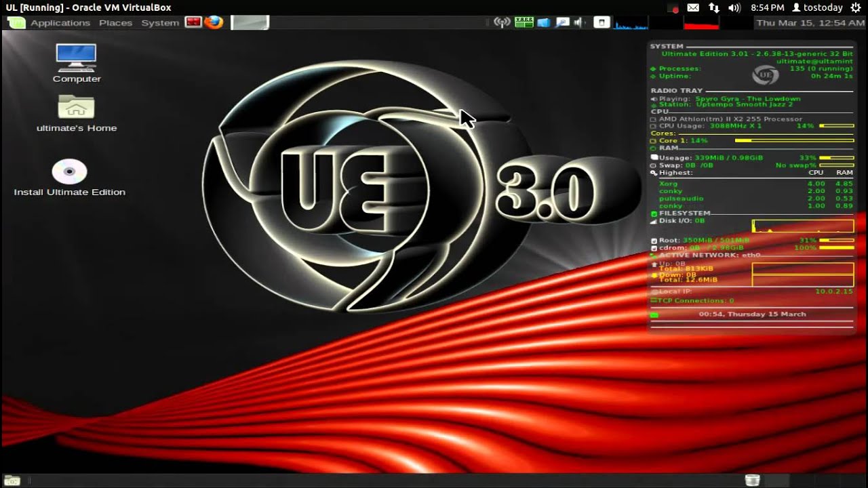
Task: Click the Xorg row in Conky process list
Action: (x=755, y=184)
